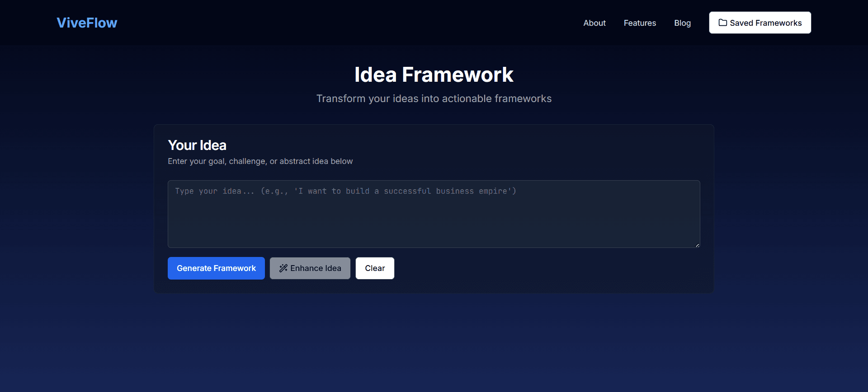Click the ViveFlow logo
Image resolution: width=868 pixels, height=392 pixels.
coord(87,23)
